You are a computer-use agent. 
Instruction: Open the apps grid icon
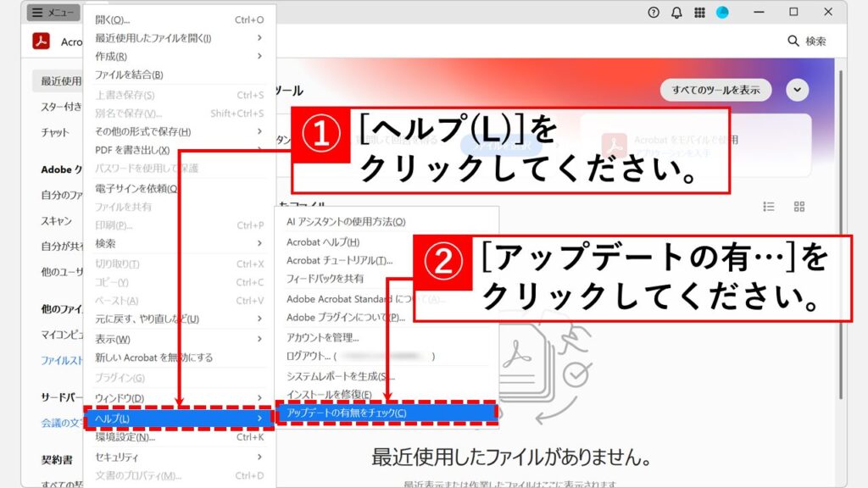coord(699,13)
